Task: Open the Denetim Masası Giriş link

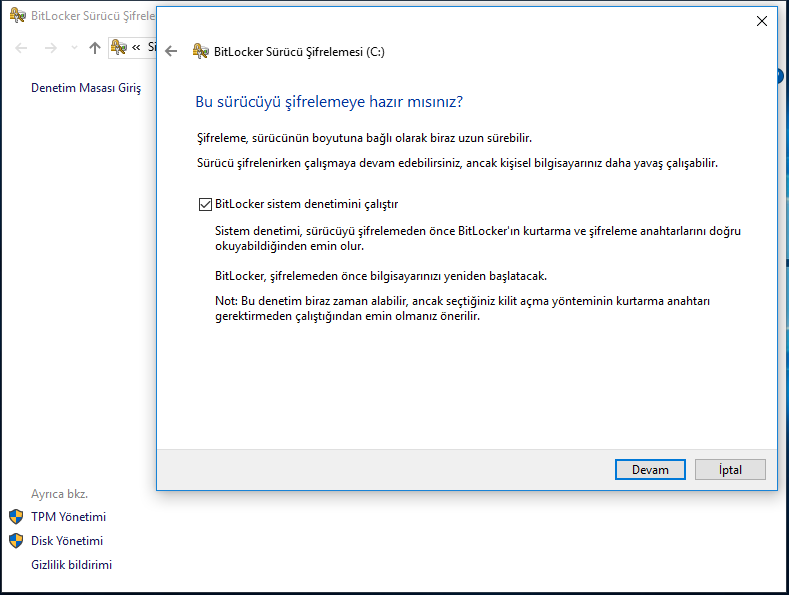Action: coord(86,88)
